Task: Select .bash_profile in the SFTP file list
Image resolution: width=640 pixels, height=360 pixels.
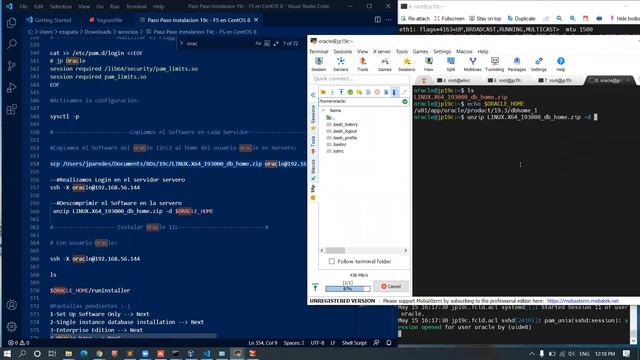Action: [x=344, y=138]
